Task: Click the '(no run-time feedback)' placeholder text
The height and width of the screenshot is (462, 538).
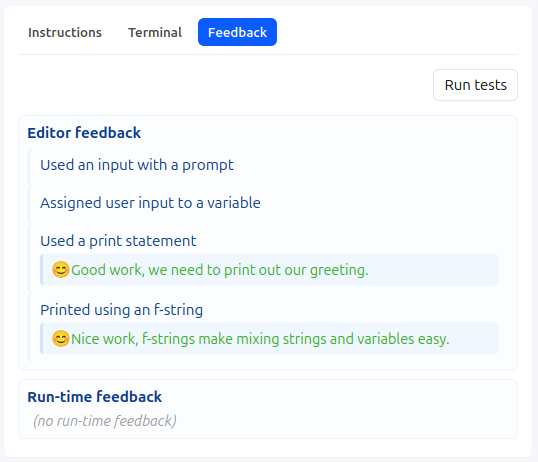Action: tap(105, 421)
